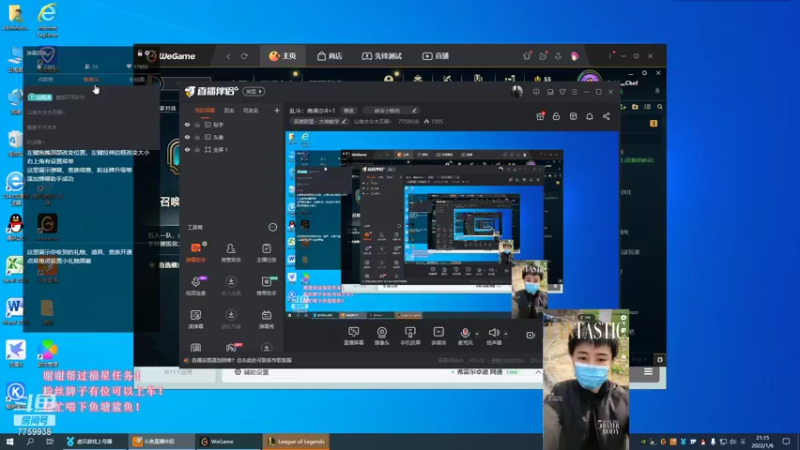Click WeGame refresh icon
This screenshot has width=800, height=450.
[x=244, y=56]
